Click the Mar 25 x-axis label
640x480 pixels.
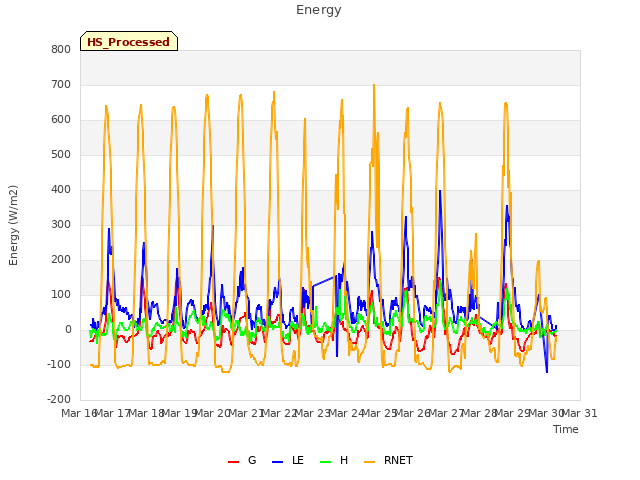click(x=380, y=413)
